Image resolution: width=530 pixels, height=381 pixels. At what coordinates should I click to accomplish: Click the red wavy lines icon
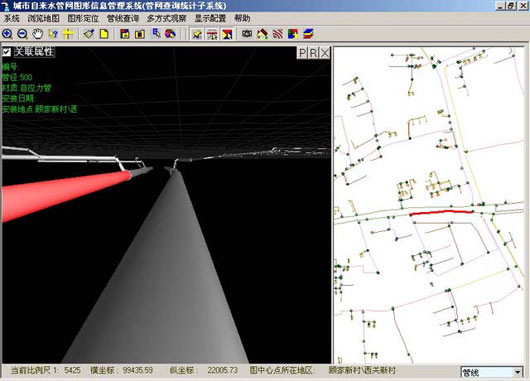(278, 34)
